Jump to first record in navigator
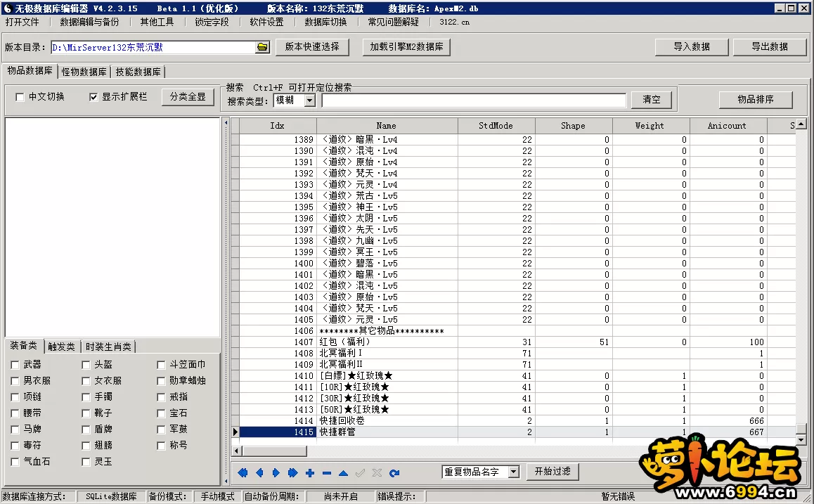Screen dimensions: 814x504 pos(243,473)
